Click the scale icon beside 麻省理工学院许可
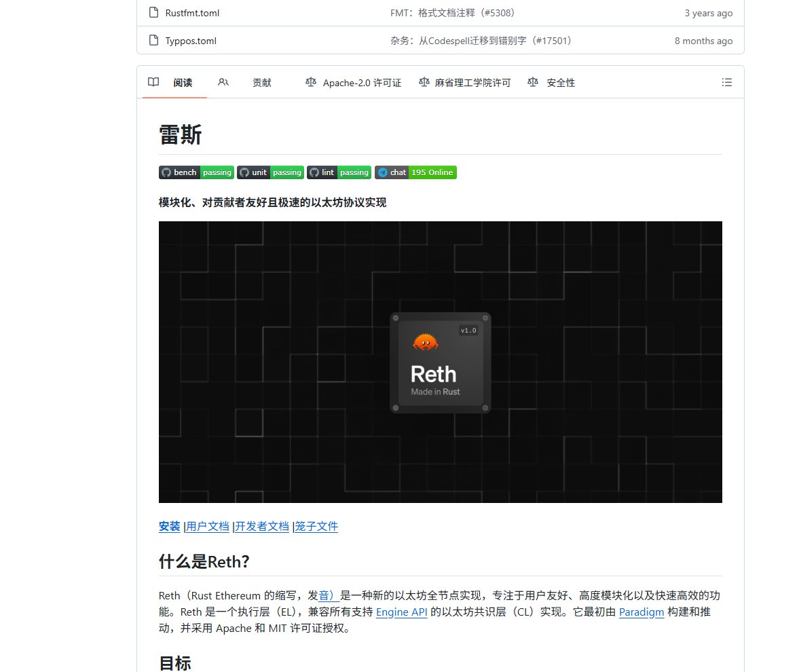Image resolution: width=799 pixels, height=672 pixels. point(424,82)
